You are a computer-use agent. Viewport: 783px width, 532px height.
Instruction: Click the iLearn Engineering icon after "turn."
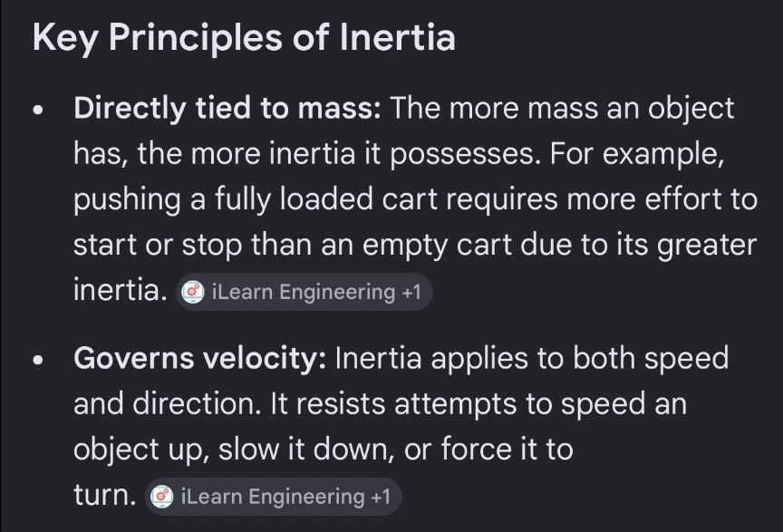click(162, 497)
